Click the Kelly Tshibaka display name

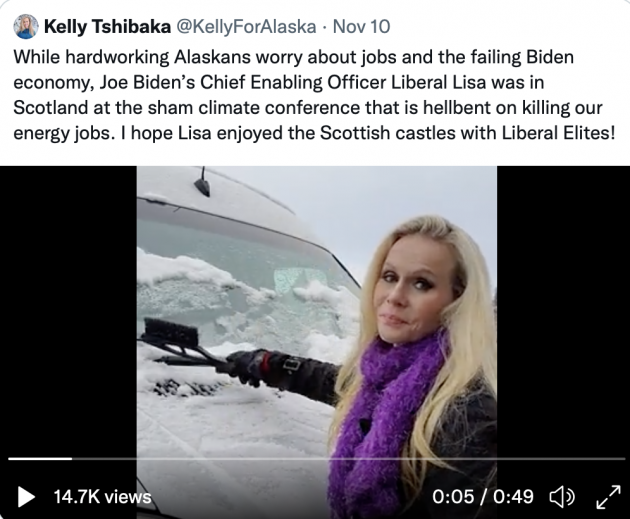tap(106, 27)
